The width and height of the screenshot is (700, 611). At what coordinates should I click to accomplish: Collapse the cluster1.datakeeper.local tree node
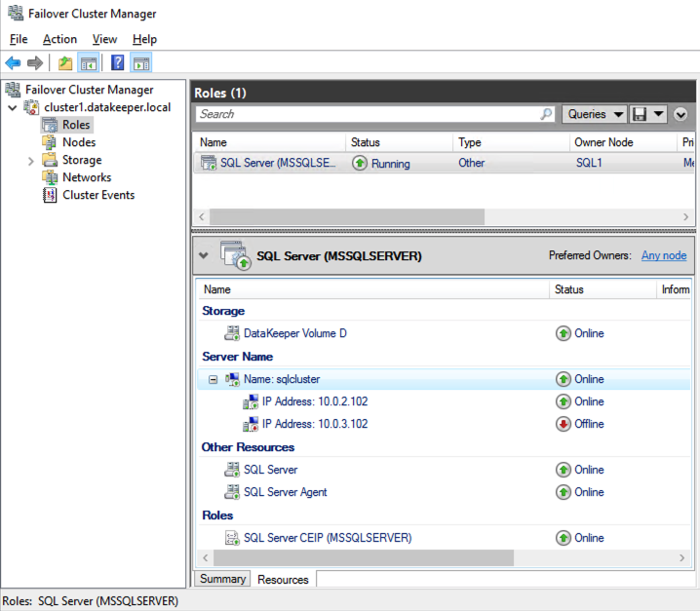click(13, 107)
